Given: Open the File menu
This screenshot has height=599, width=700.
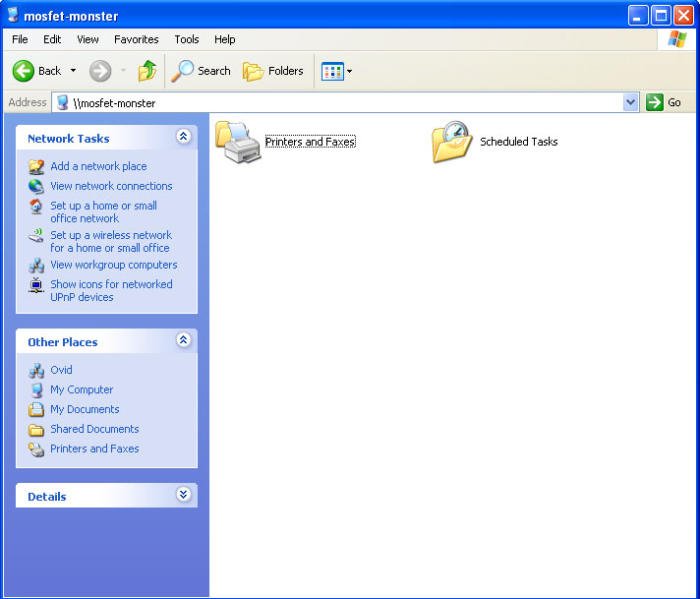Looking at the screenshot, I should (20, 39).
